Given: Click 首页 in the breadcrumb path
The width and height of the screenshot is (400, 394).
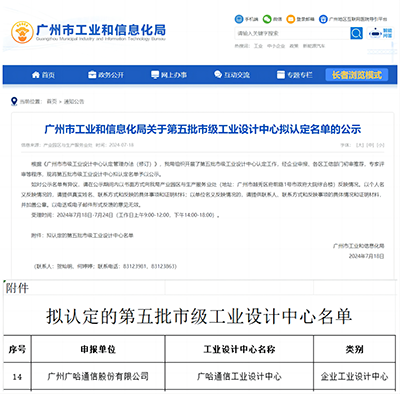Looking at the screenshot, I should click(51, 101).
